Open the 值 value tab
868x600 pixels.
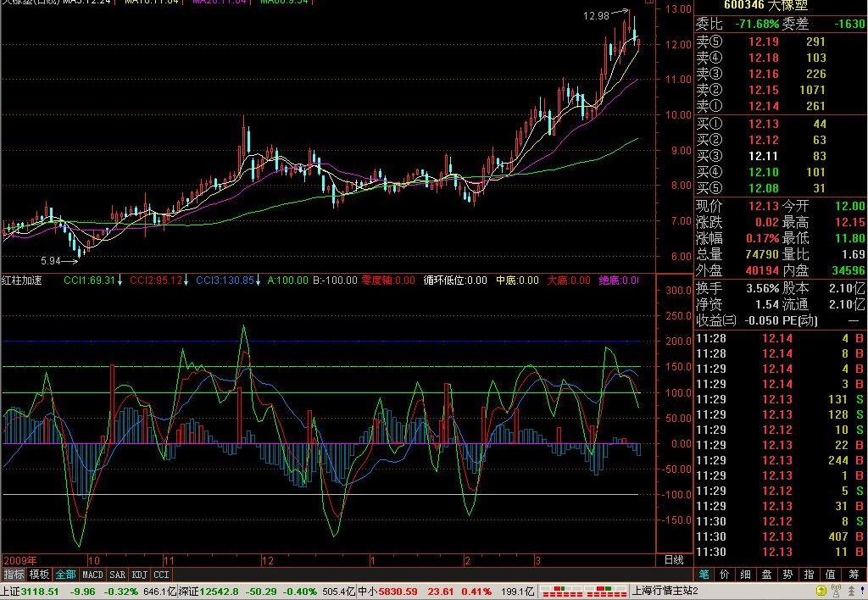tap(830, 575)
